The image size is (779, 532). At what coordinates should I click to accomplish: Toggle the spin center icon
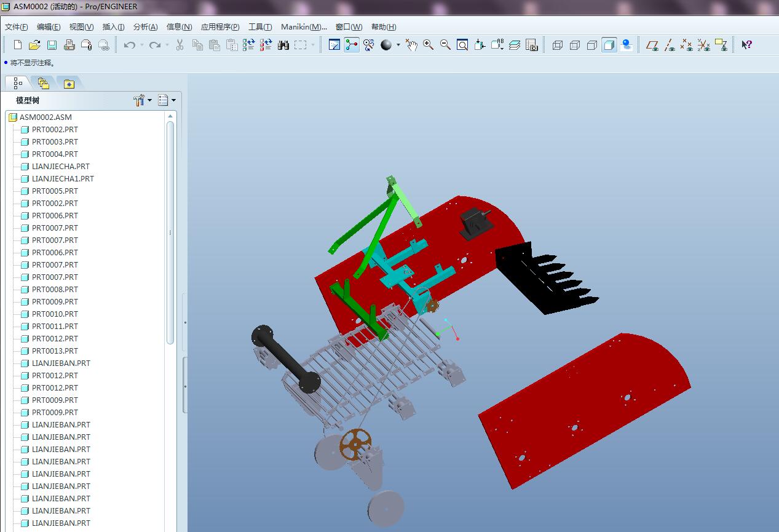coord(352,45)
